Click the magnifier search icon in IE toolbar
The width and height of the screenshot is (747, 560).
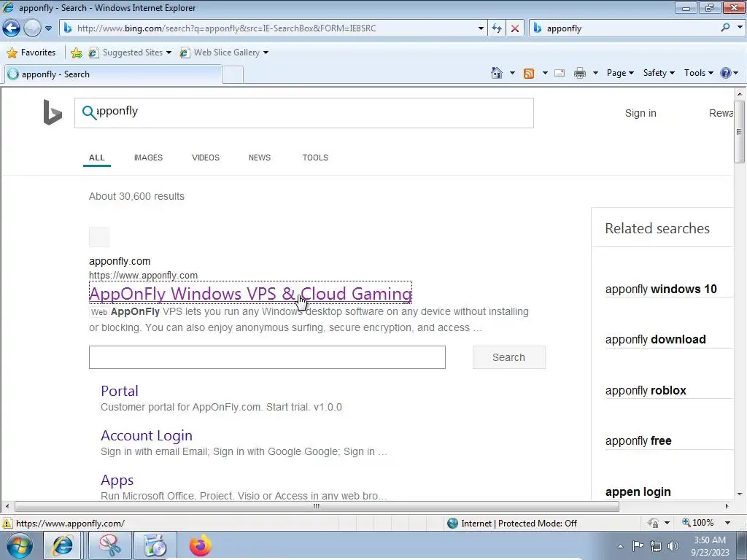(x=726, y=28)
